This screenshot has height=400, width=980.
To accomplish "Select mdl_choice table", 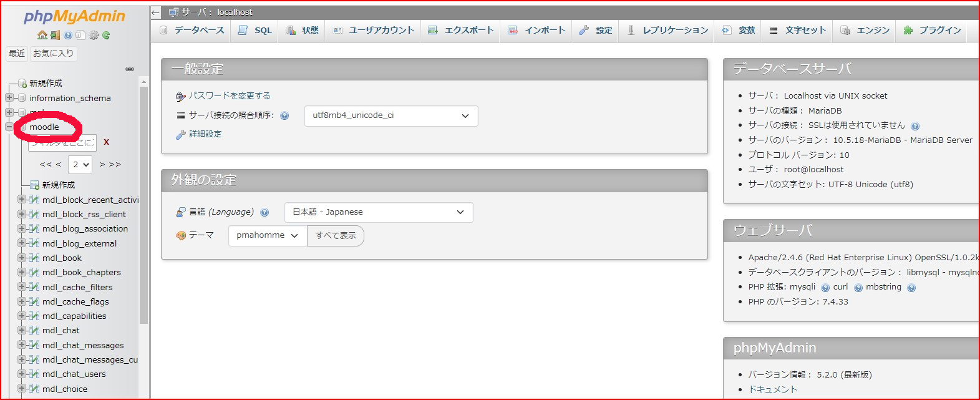I will point(65,389).
